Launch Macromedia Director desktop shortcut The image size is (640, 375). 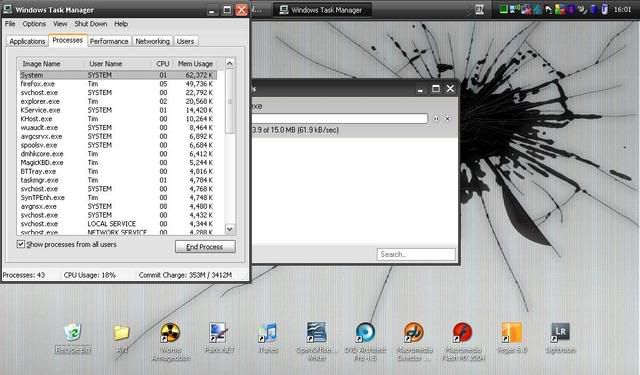tap(414, 342)
